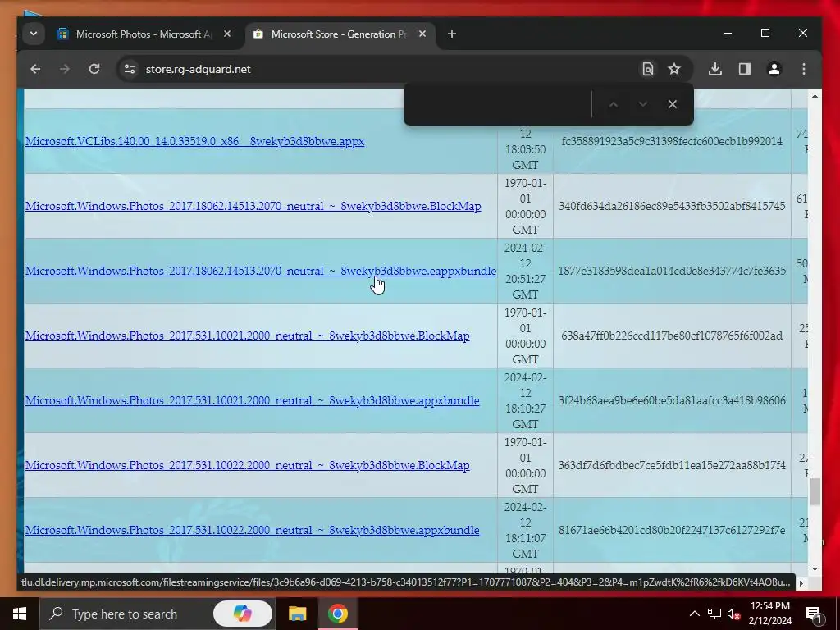Screen dimensions: 840x630
Task: Go to next find result
Action: point(643,104)
